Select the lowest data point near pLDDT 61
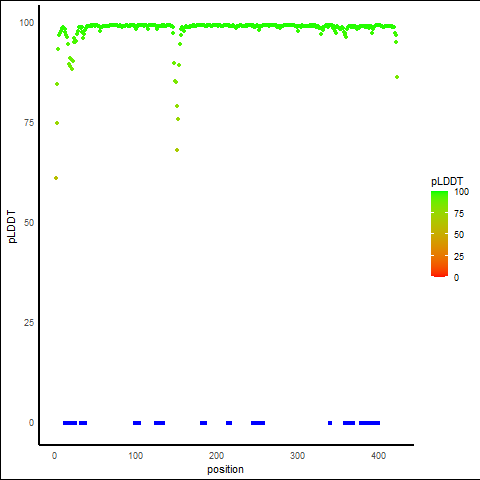The image size is (480, 480). 56,178
